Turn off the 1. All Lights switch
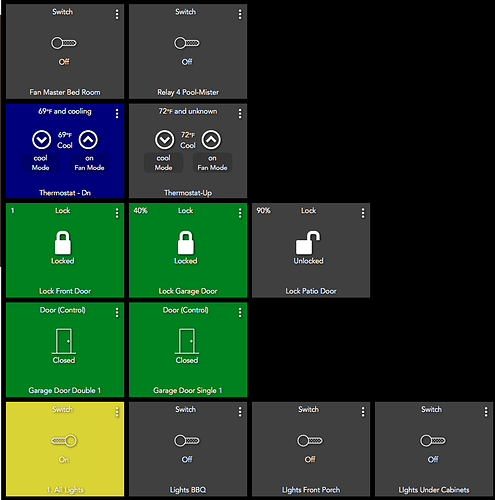Screen dimensions: 495x500 click(64, 441)
